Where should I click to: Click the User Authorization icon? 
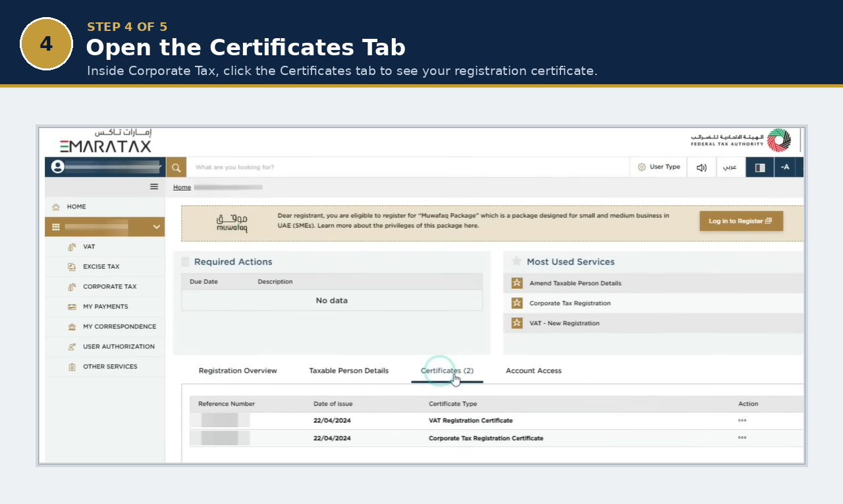tap(72, 347)
